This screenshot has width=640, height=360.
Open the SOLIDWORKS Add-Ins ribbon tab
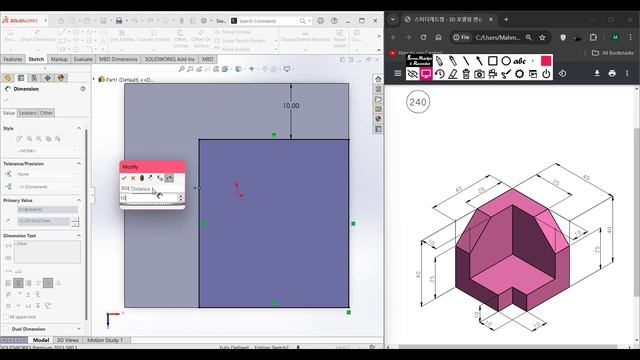[x=169, y=59]
